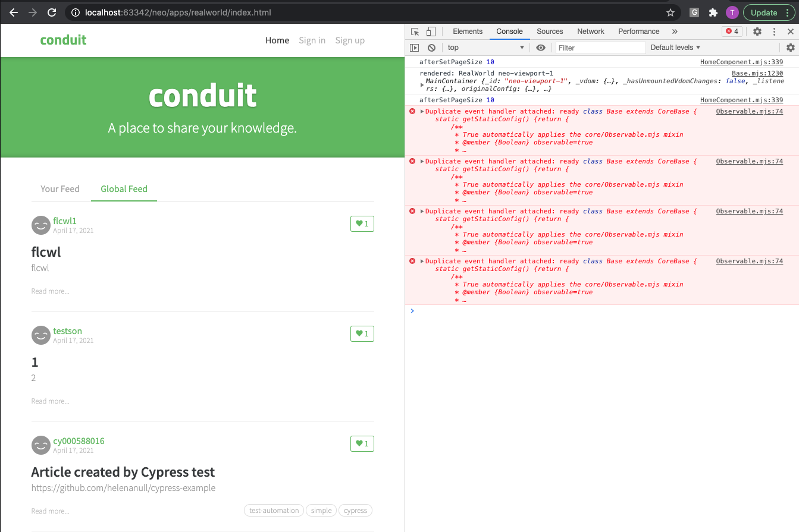The height and width of the screenshot is (532, 799).
Task: Show the console sidebar
Action: coord(415,48)
